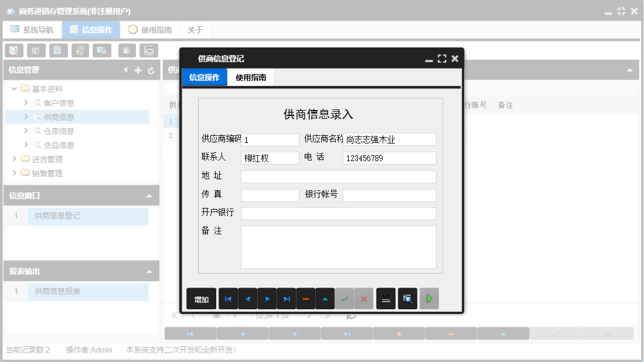Jump to the last record
Image resolution: width=644 pixels, height=362 pixels.
click(287, 299)
